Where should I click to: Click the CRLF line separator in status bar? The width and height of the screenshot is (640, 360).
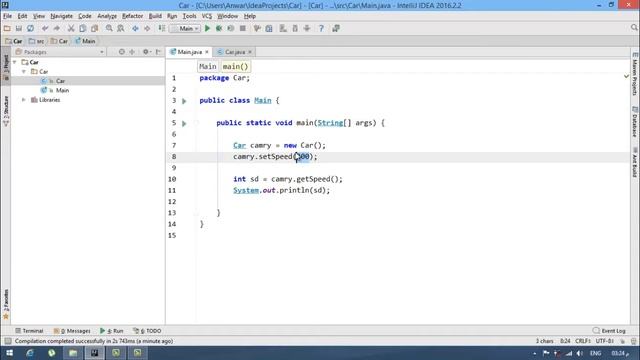coord(582,341)
